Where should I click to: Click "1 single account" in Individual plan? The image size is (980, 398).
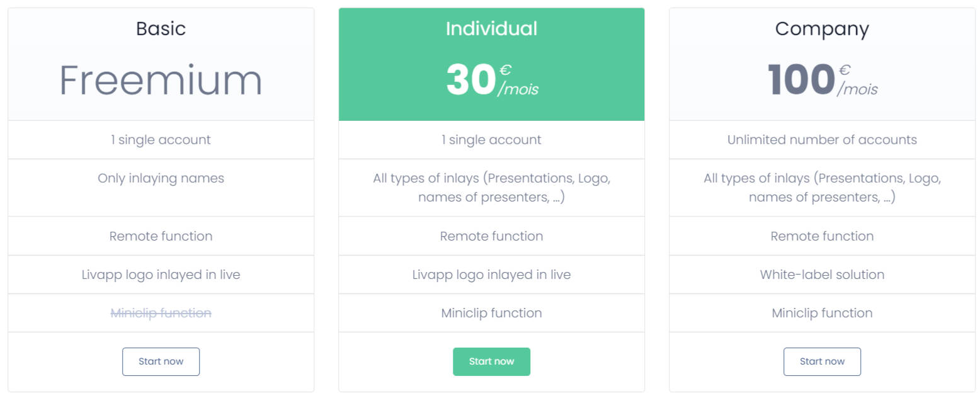(x=491, y=140)
